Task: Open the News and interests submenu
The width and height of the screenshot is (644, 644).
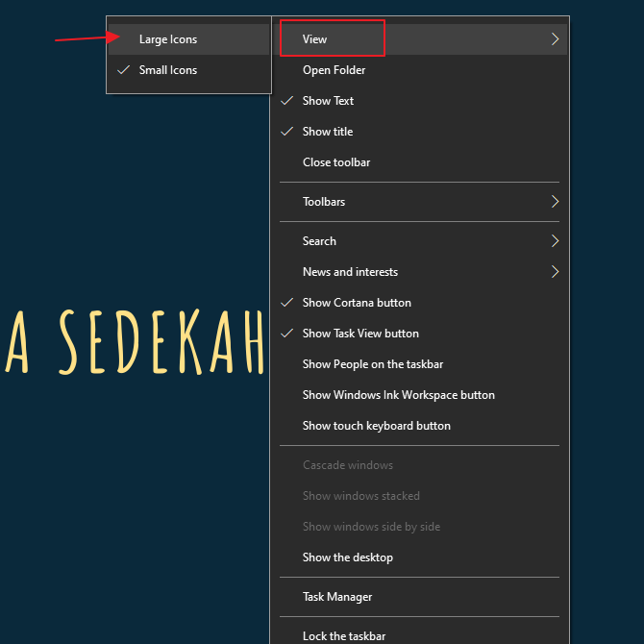Action: click(x=350, y=272)
